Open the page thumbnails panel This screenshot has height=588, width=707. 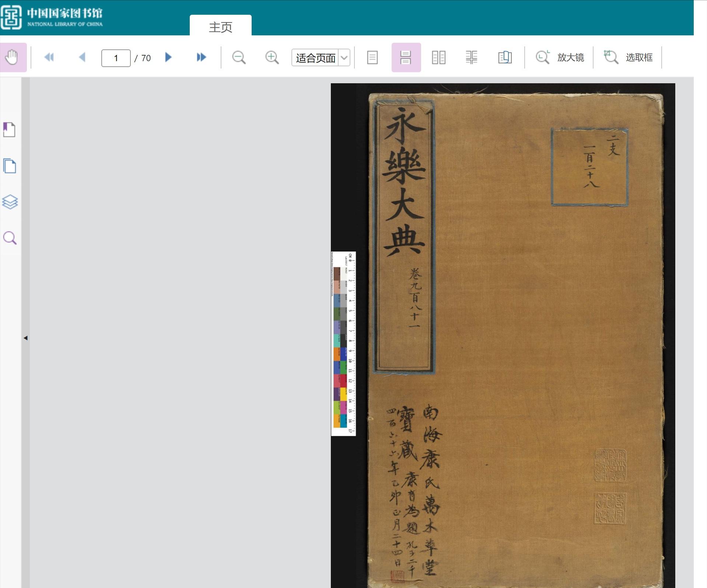pyautogui.click(x=10, y=166)
